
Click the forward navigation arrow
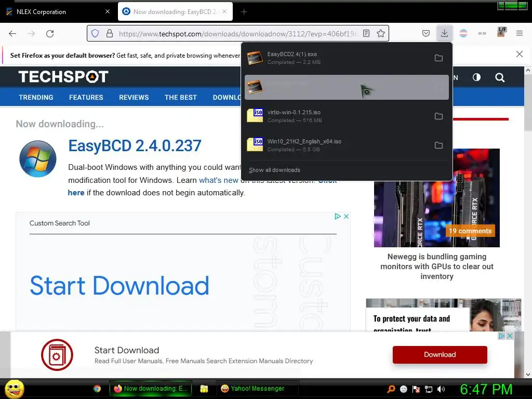pos(31,33)
